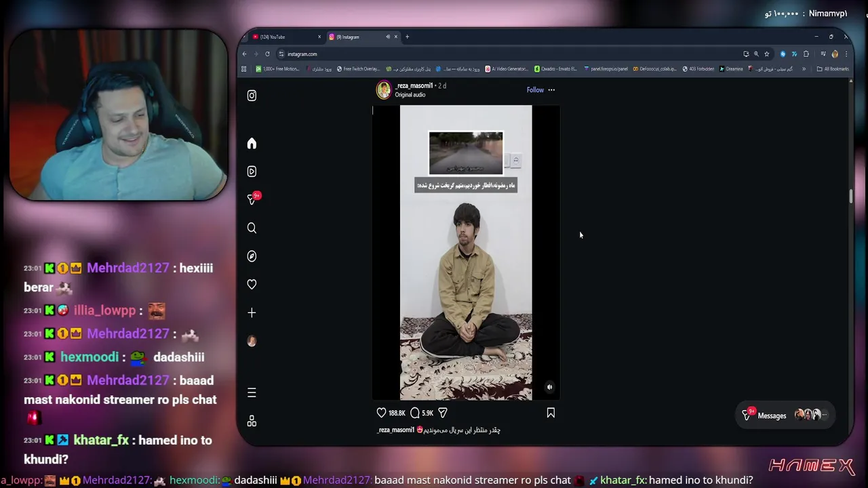Share the post via paper plane icon

443,413
